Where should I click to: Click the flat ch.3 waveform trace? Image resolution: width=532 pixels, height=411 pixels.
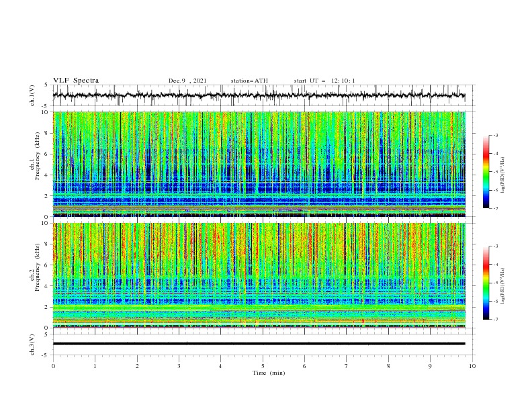coord(259,344)
